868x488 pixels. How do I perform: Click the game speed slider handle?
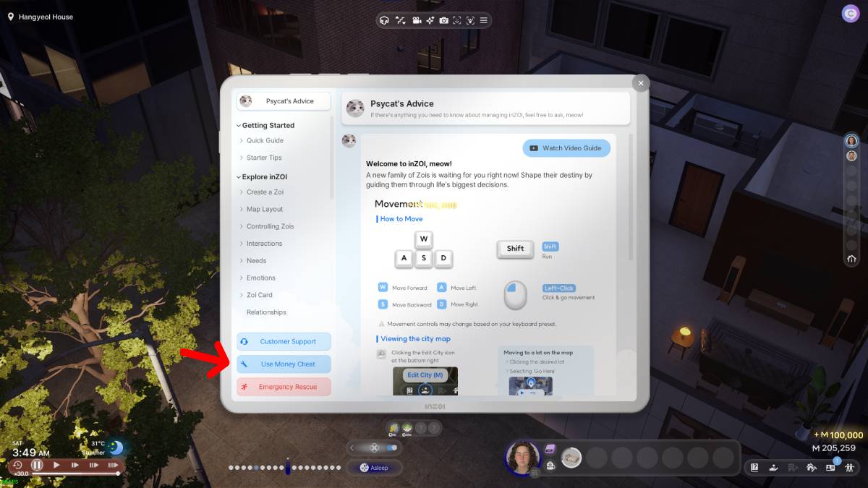118,474
